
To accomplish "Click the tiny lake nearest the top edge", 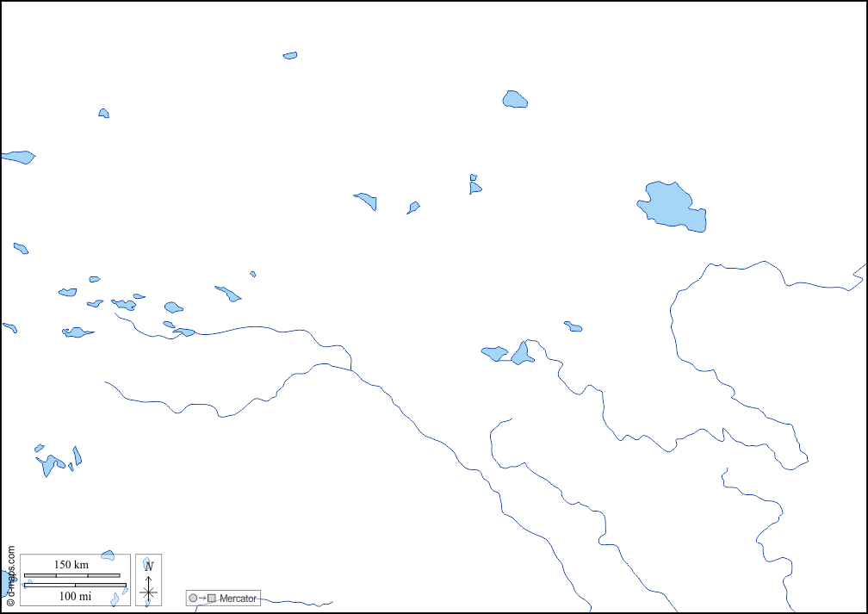I will [x=290, y=55].
